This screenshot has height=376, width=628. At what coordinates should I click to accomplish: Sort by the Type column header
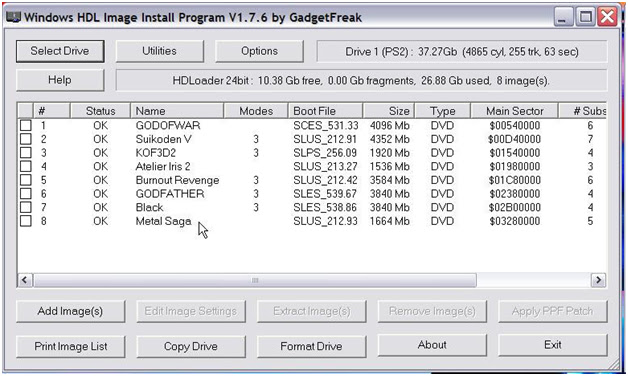443,111
